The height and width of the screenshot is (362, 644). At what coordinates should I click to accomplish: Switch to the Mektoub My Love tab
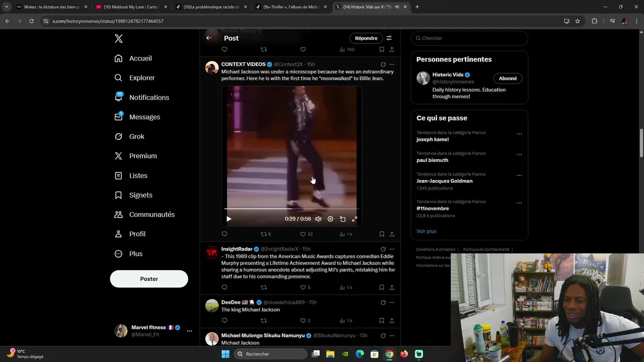tap(131, 7)
